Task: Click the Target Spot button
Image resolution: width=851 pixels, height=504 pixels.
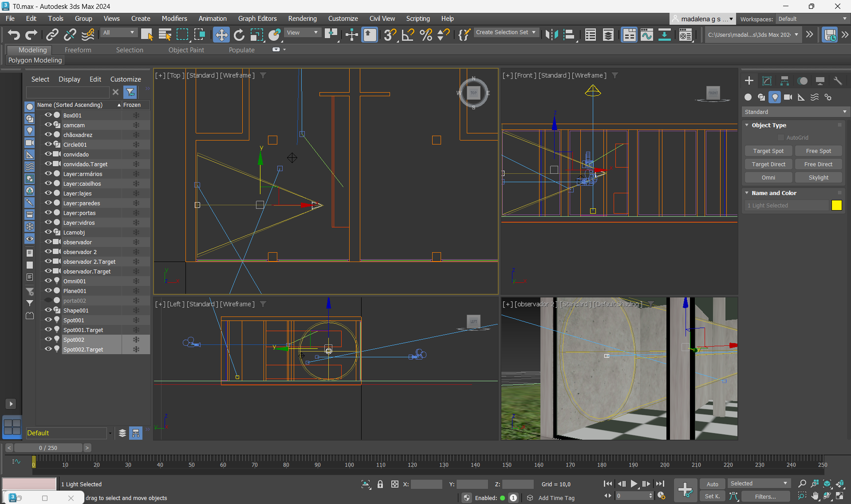Action: (768, 151)
